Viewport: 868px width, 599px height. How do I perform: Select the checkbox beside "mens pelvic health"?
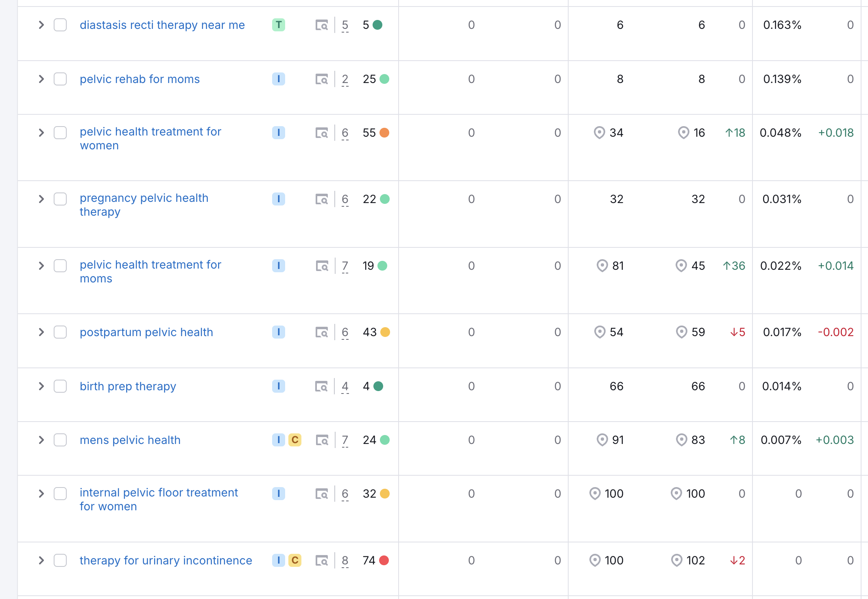60,440
